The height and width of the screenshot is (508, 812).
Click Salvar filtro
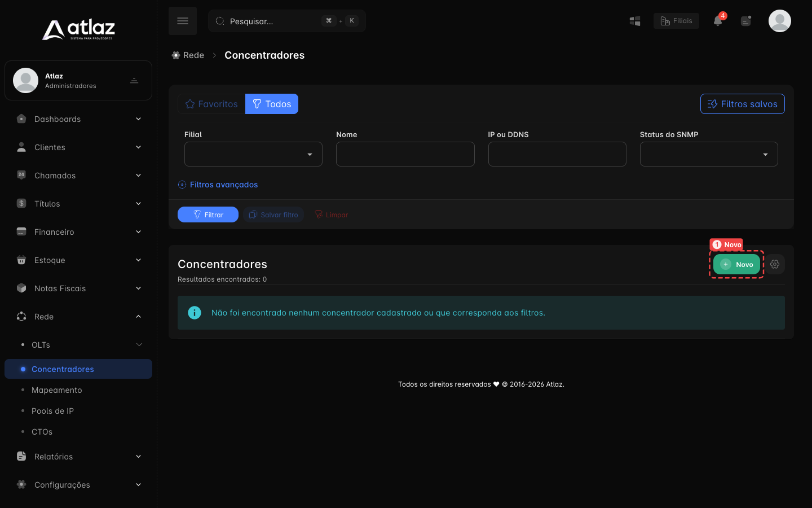pos(273,214)
